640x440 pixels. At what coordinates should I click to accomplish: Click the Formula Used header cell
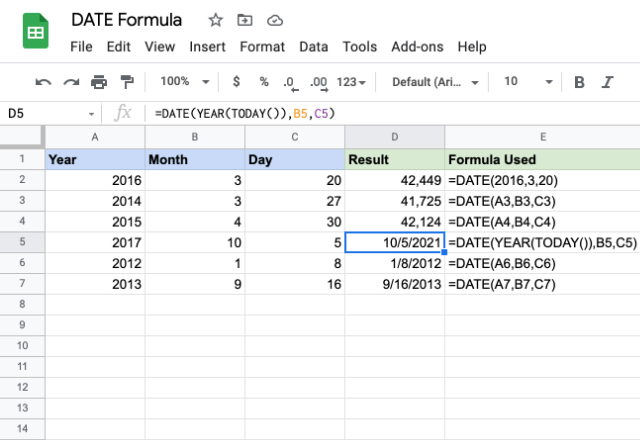[x=542, y=159]
